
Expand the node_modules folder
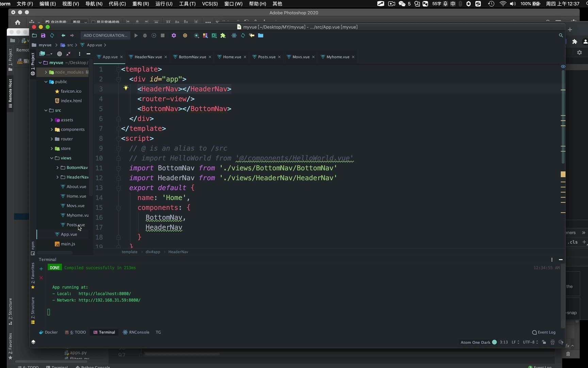(x=46, y=72)
